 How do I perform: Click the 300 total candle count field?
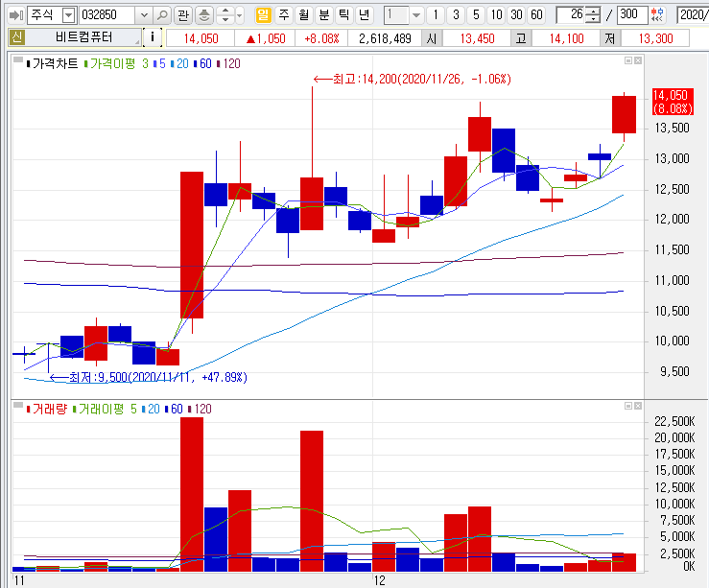(632, 15)
